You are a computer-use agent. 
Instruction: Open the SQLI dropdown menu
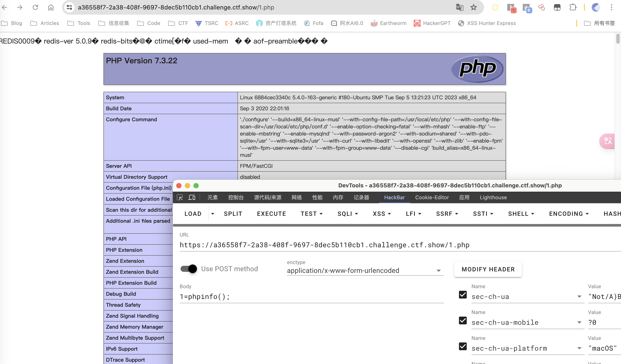click(348, 214)
